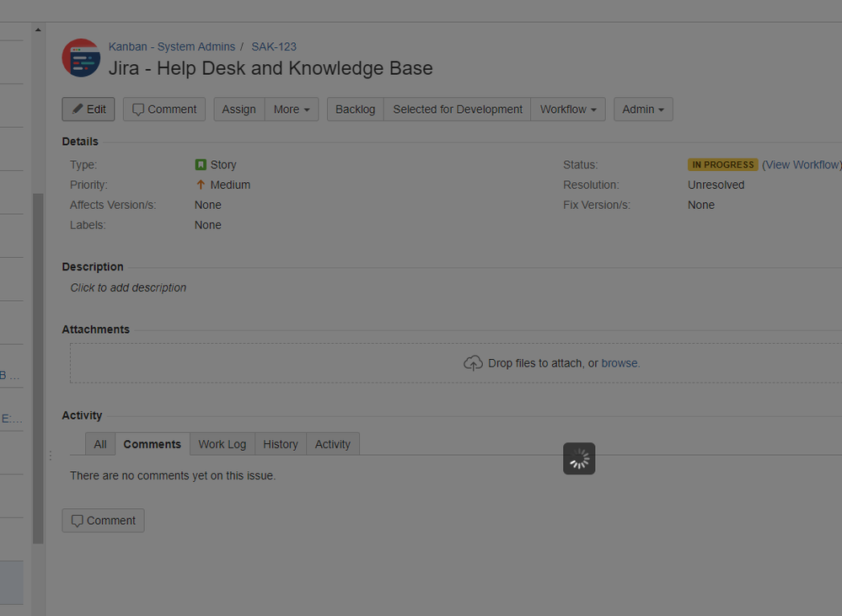842x616 pixels.
Task: Open the Admin dropdown menu
Action: click(643, 109)
